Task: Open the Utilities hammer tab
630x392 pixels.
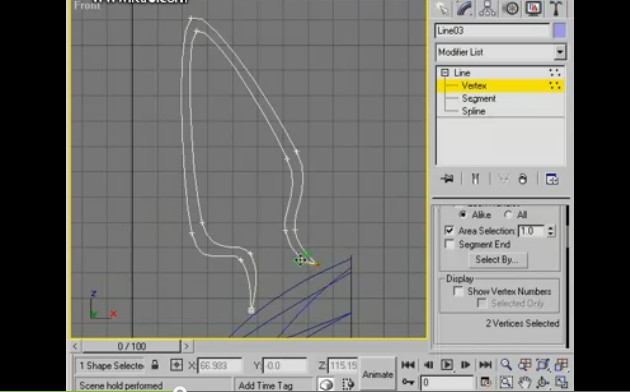Action: pos(556,9)
